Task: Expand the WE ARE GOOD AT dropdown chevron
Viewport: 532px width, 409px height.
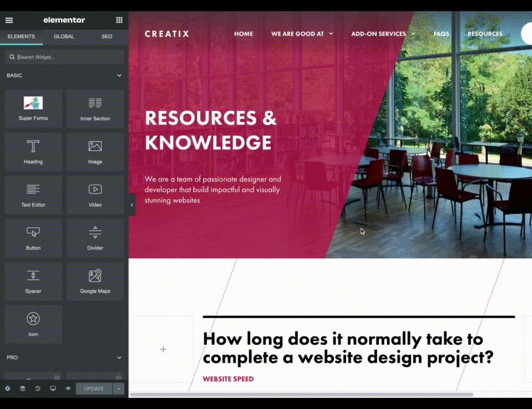Action: click(x=331, y=34)
